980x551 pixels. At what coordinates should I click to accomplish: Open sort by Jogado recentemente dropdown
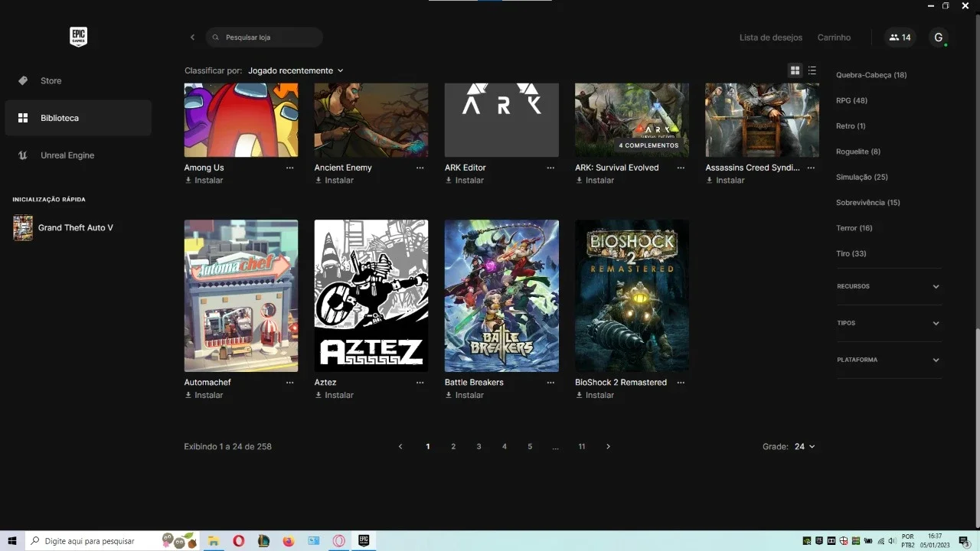click(296, 70)
